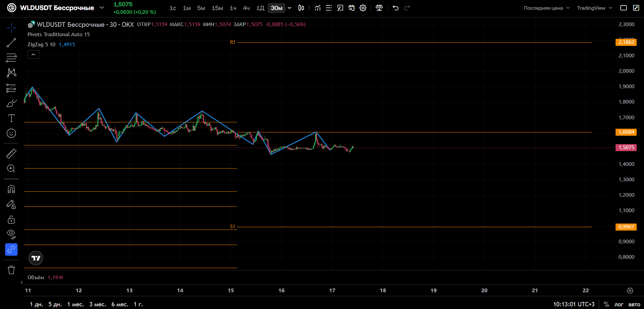Image resolution: width=644 pixels, height=309 pixels.
Task: Open the calendar go-to-date icon
Action: pyautogui.click(x=352, y=8)
